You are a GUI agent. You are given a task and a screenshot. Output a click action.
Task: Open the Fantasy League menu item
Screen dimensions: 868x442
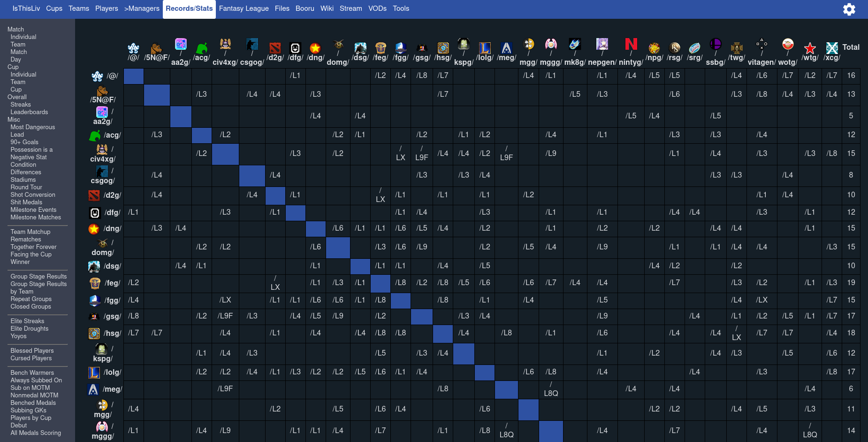pyautogui.click(x=244, y=8)
